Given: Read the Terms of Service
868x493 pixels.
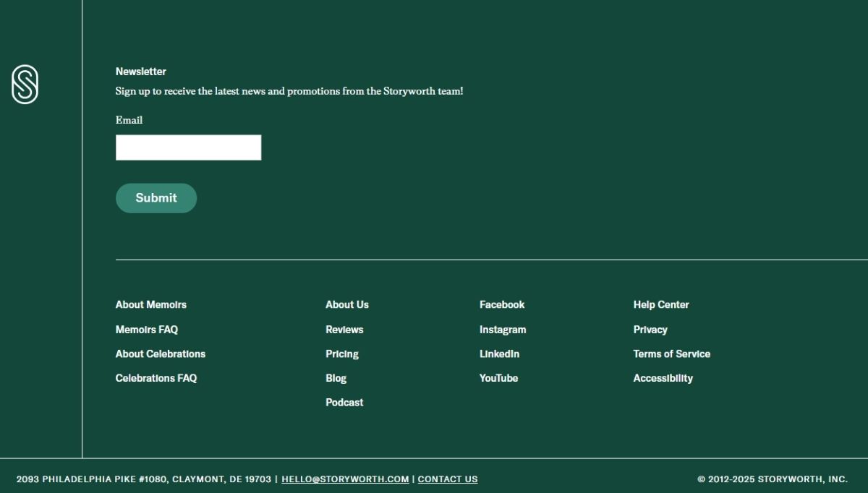Looking at the screenshot, I should click(x=672, y=354).
